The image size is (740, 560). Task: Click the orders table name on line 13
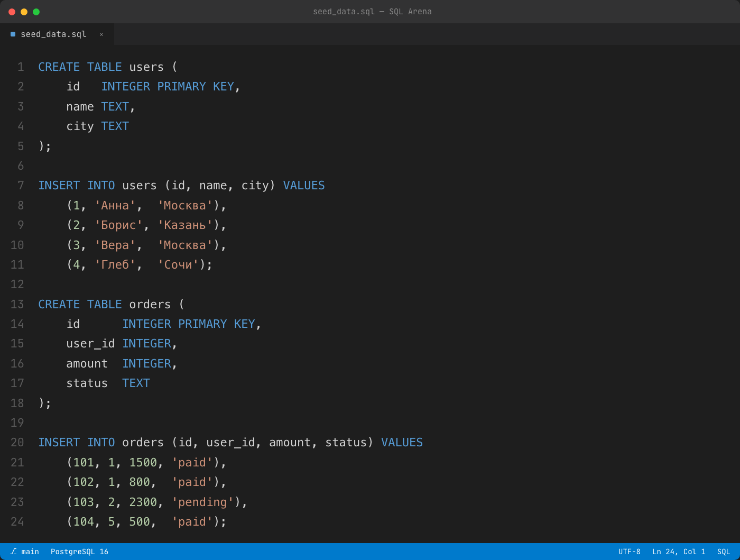[x=150, y=305]
